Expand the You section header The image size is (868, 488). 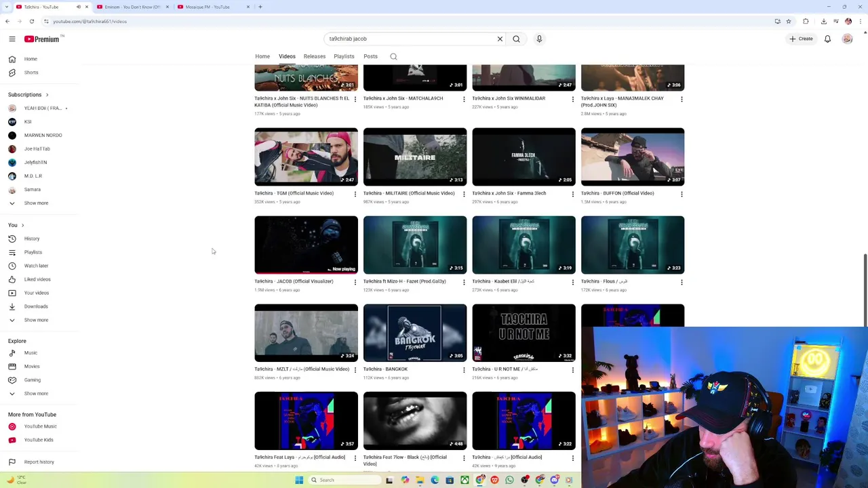pyautogui.click(x=16, y=225)
